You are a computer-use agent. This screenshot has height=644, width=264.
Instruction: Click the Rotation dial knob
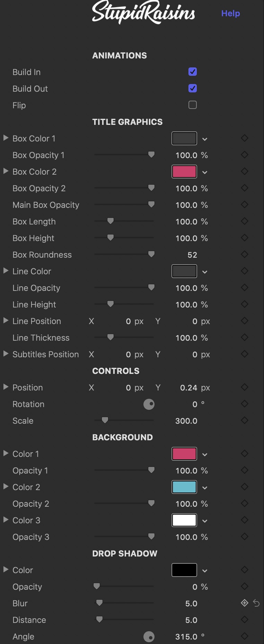click(149, 404)
